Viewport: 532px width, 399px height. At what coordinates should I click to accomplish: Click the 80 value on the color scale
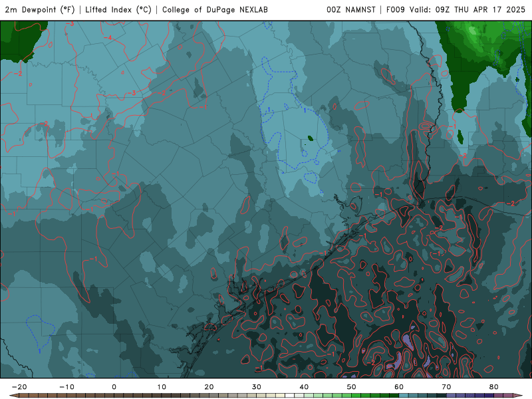point(494,387)
